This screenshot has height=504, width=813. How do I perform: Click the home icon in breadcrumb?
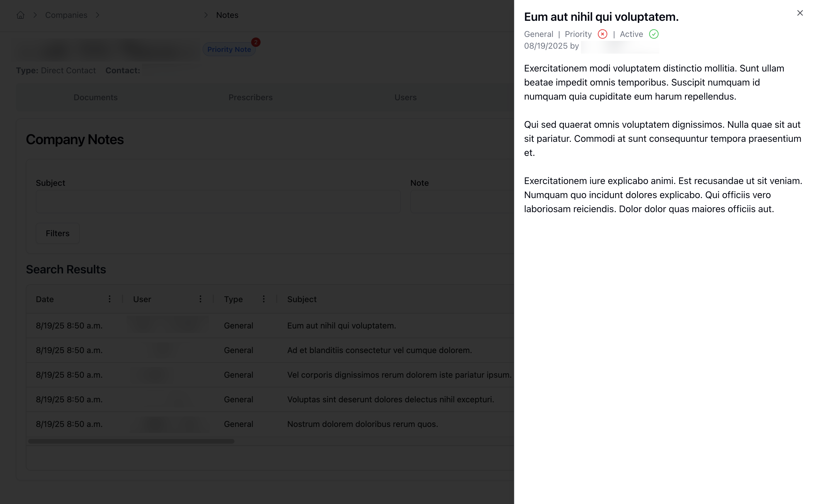click(x=20, y=15)
